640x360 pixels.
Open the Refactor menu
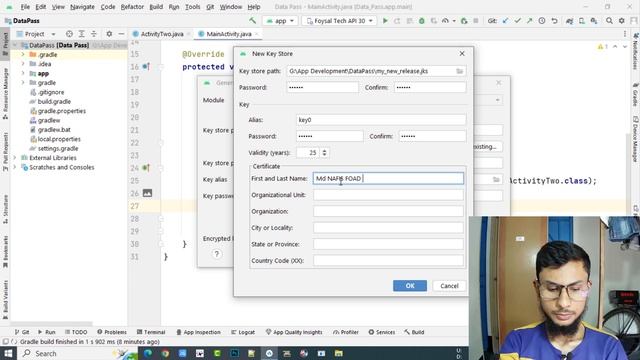[132, 7]
